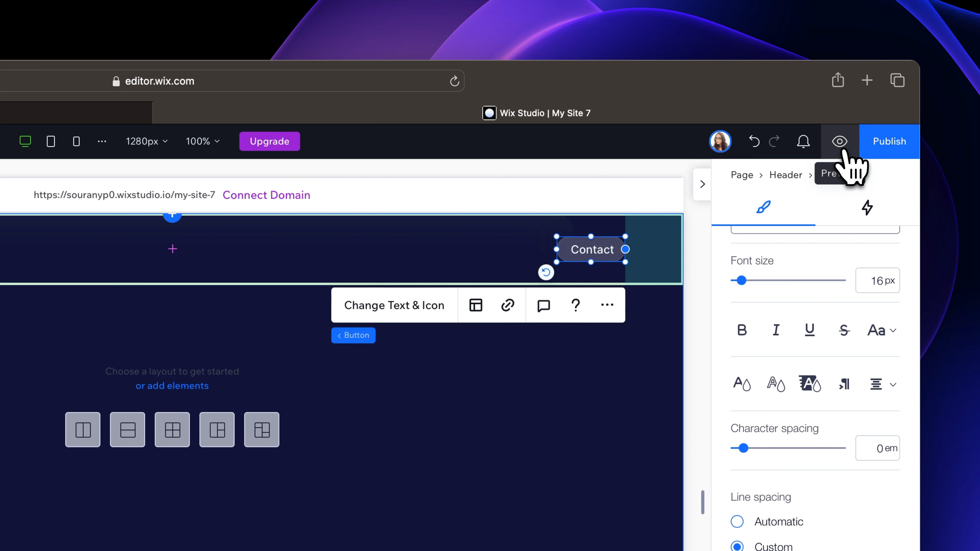The width and height of the screenshot is (980, 551).
Task: Click the Publish button
Action: 889,142
